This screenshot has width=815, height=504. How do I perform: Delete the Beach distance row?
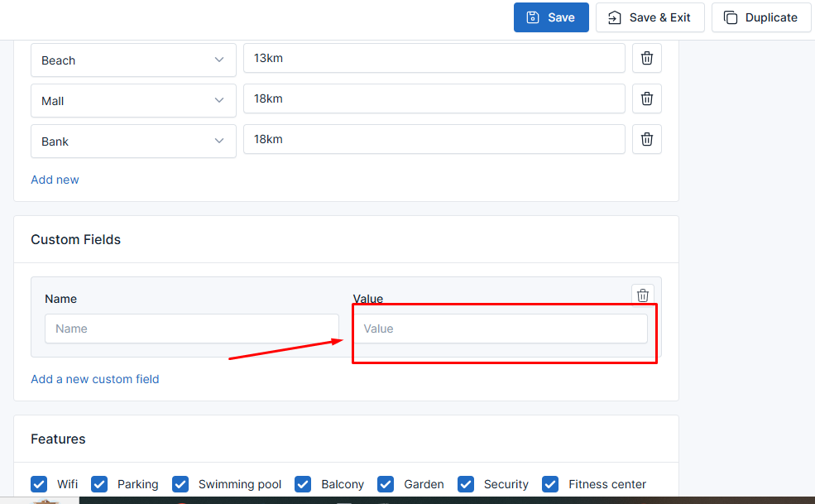click(647, 59)
